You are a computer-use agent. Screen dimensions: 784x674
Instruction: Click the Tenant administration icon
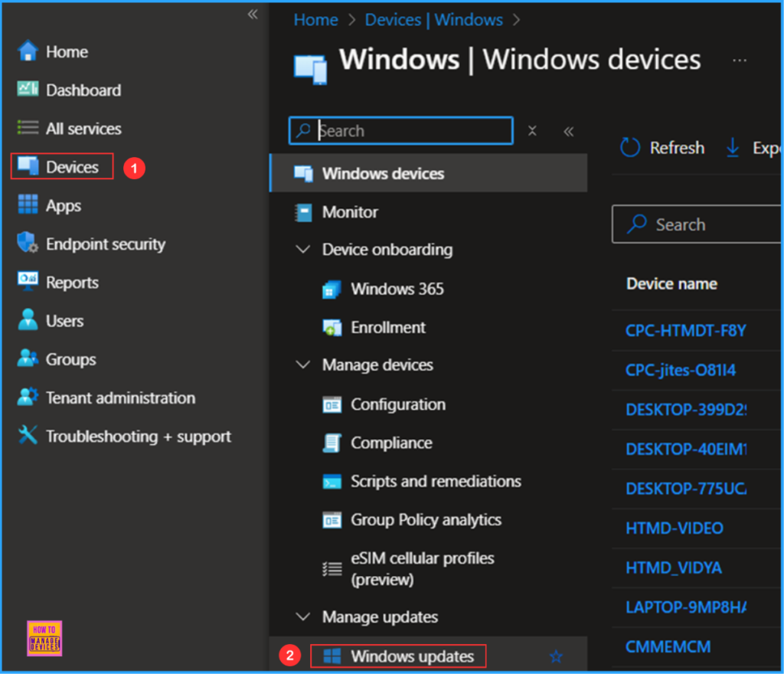[x=28, y=398]
